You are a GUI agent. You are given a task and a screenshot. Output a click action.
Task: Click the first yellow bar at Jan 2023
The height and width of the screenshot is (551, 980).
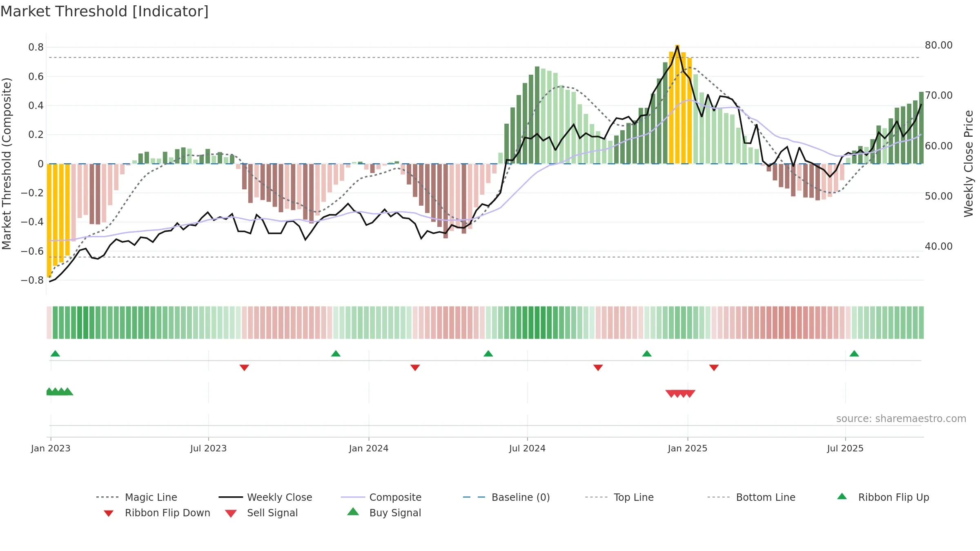tap(49, 221)
